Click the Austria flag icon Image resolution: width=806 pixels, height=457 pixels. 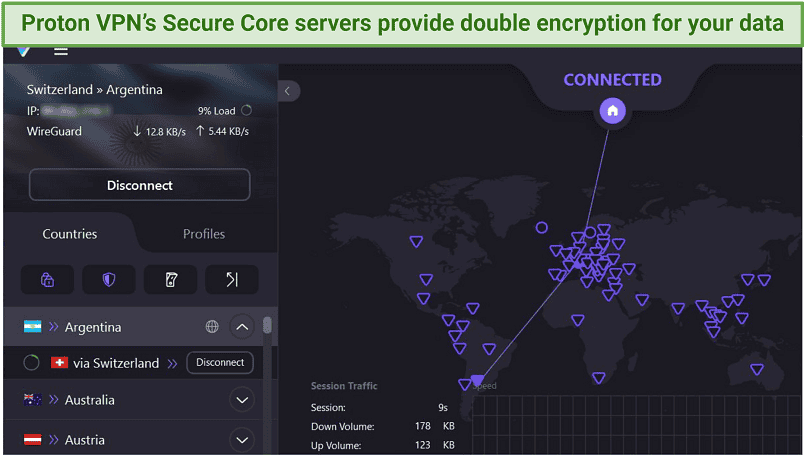32,440
